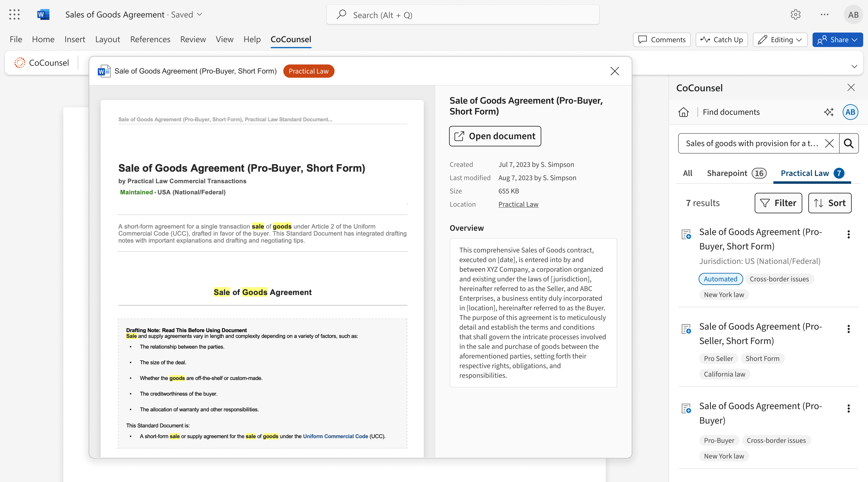
Task: Open the Uniform Commercial Code link
Action: tap(335, 436)
